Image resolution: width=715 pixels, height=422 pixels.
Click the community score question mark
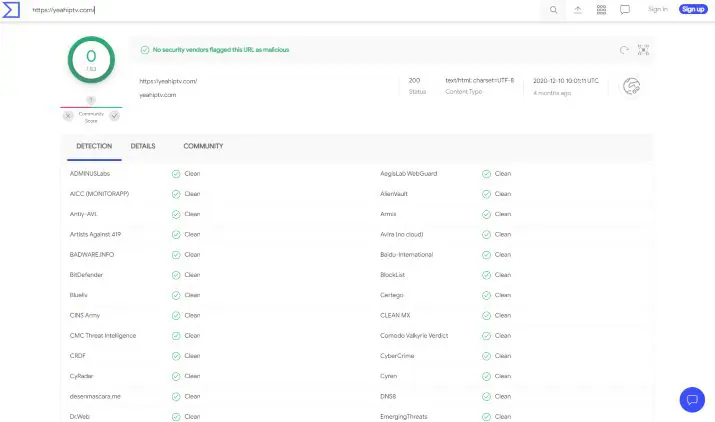tap(91, 100)
